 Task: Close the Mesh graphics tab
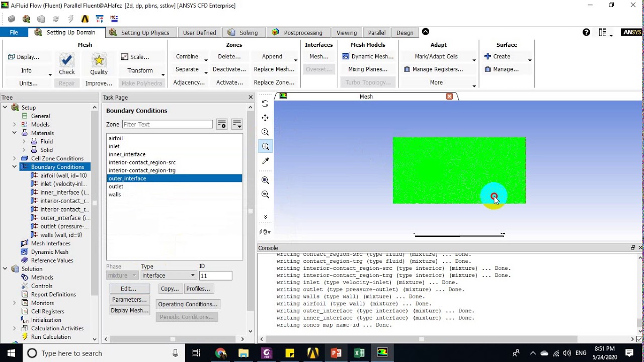(449, 97)
